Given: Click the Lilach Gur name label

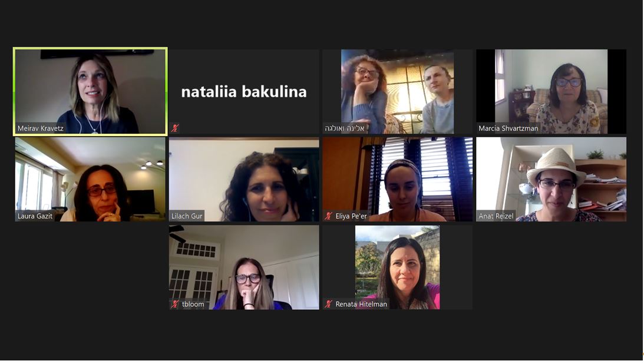Looking at the screenshot, I should point(187,216).
